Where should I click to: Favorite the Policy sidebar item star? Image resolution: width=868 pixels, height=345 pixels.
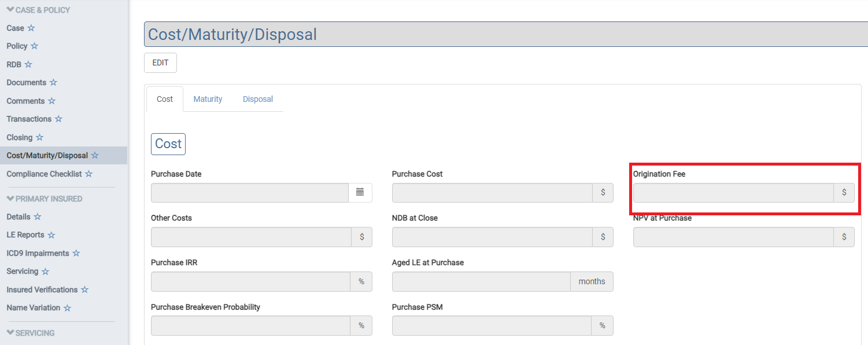(34, 46)
